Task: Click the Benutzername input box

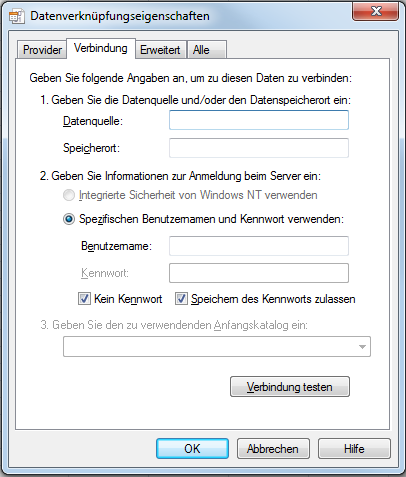Action: [259, 246]
